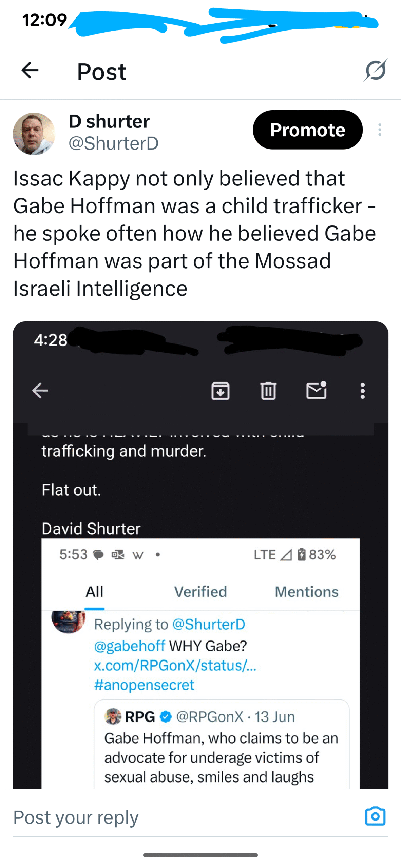Tap the email back arrow in screenshot
The image size is (401, 868).
point(40,391)
